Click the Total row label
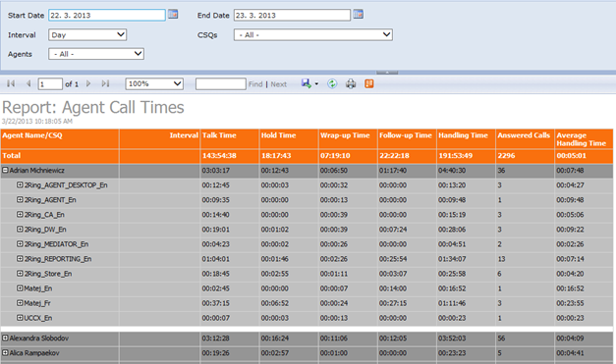Viewport: 616px width, 364px height. pyautogui.click(x=12, y=156)
